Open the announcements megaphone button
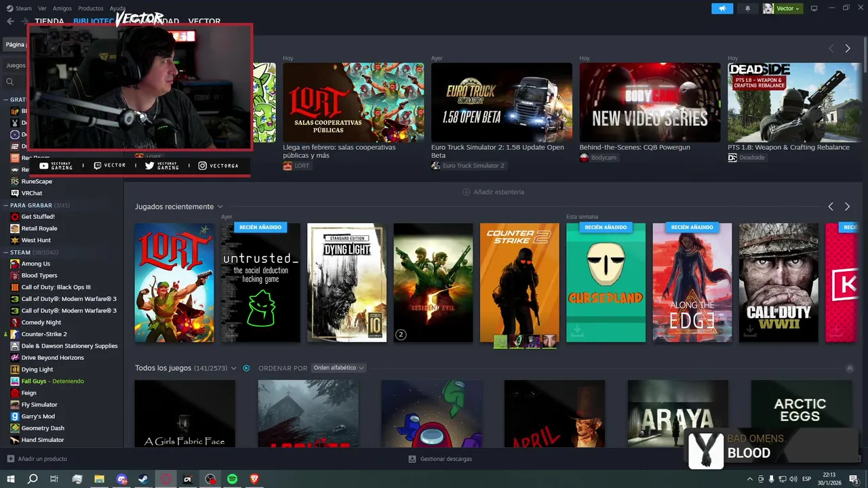868x488 pixels. [722, 8]
